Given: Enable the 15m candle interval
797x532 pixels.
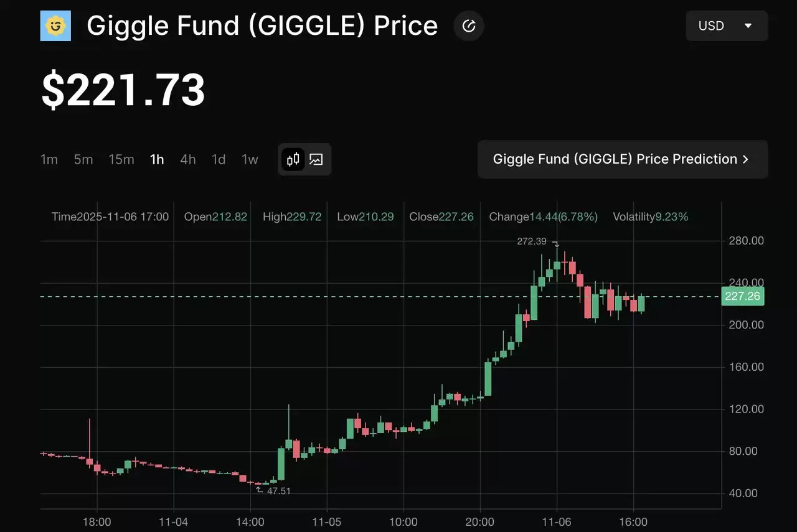Looking at the screenshot, I should pos(121,159).
